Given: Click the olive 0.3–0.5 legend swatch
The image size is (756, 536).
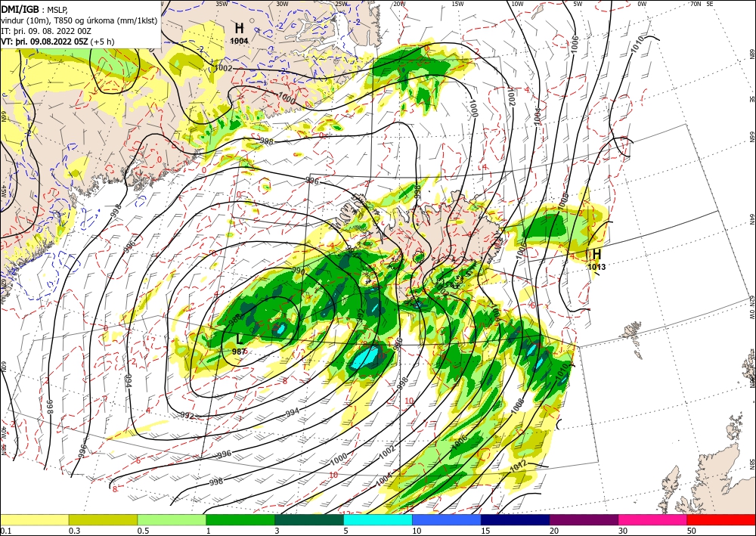Looking at the screenshot, I should pos(103,519).
